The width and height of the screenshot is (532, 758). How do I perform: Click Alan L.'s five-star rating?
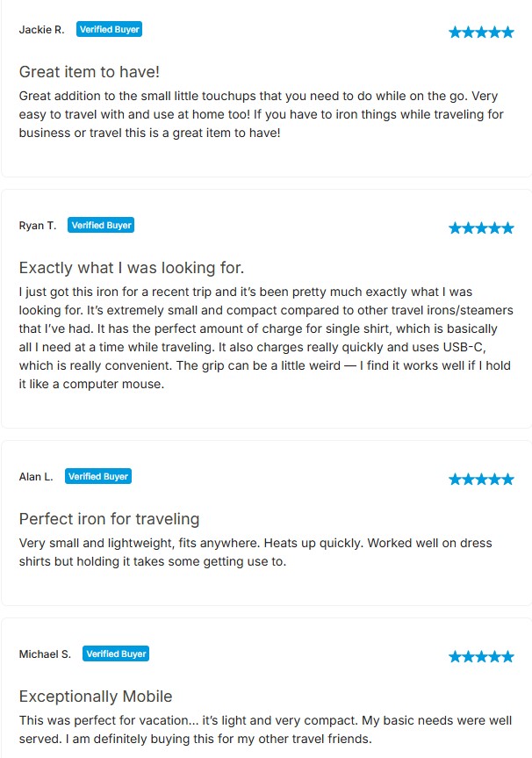pyautogui.click(x=481, y=480)
